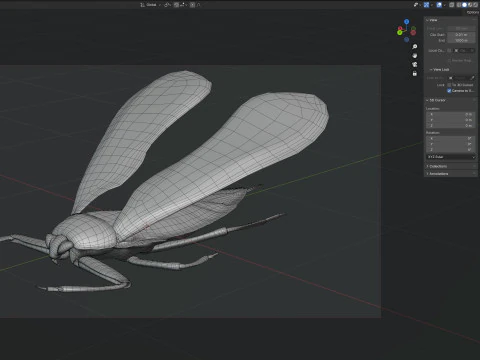This screenshot has height=360, width=480.
Task: Expand the Collections panel
Action: pyautogui.click(x=437, y=166)
